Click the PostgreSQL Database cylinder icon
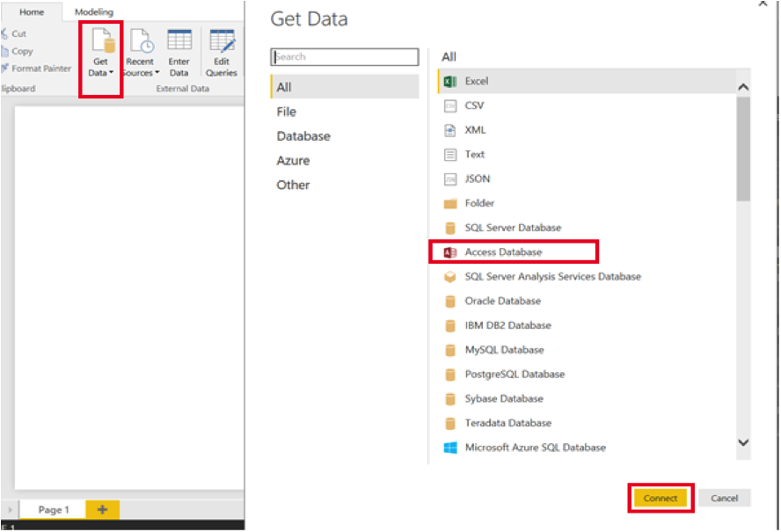781x532 pixels. 450,374
